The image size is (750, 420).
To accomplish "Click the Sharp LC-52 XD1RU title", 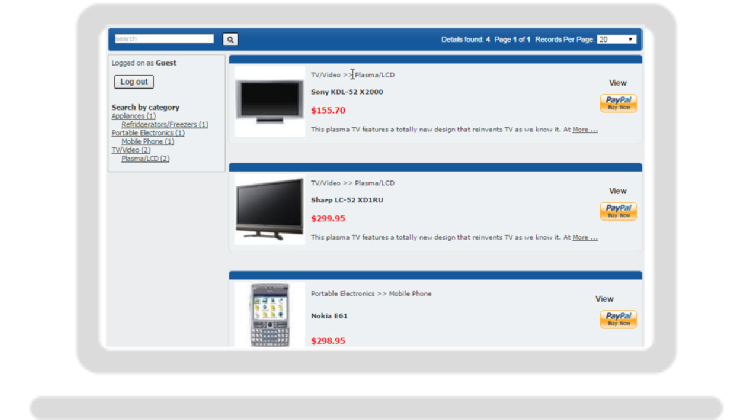I will click(x=347, y=200).
